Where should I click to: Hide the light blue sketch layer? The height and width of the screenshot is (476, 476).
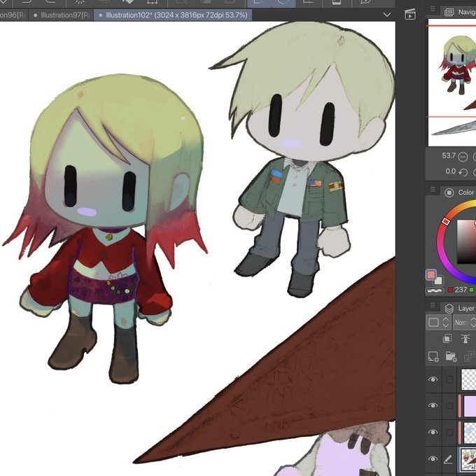[x=433, y=432]
